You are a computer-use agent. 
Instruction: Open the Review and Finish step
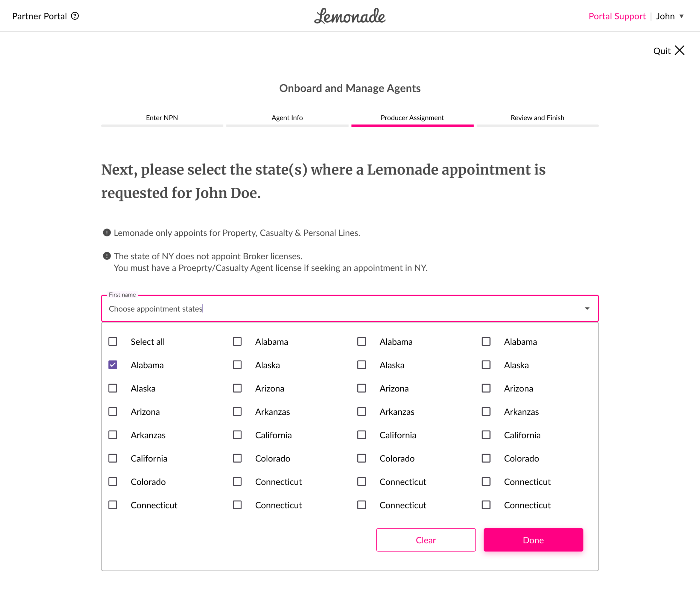tap(538, 118)
